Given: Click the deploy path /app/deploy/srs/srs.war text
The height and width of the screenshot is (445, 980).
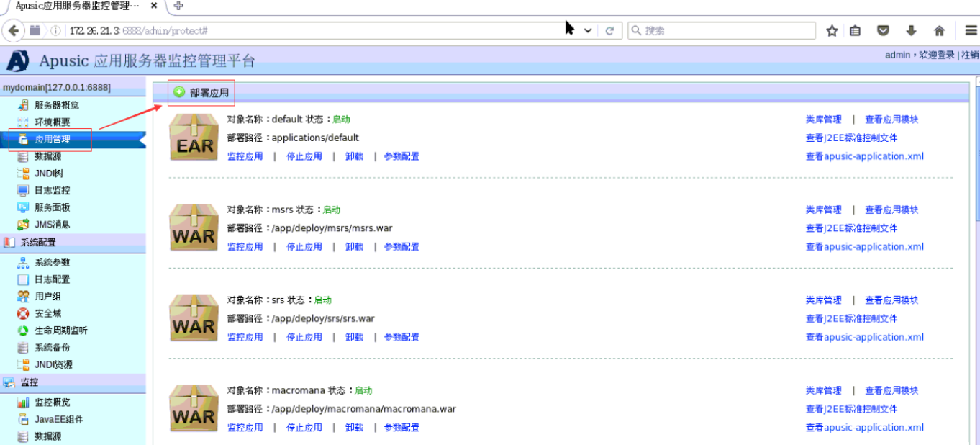Looking at the screenshot, I should (323, 319).
